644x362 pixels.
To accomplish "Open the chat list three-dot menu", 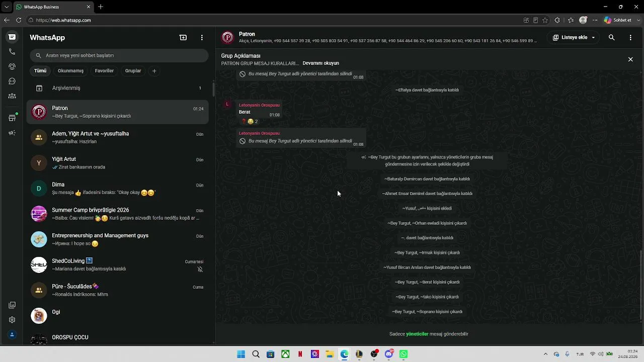I will pos(202,38).
